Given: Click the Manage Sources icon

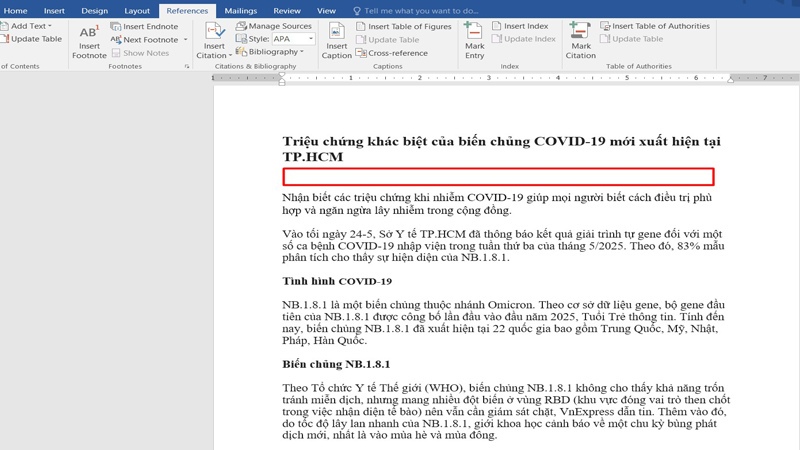Looking at the screenshot, I should point(272,27).
